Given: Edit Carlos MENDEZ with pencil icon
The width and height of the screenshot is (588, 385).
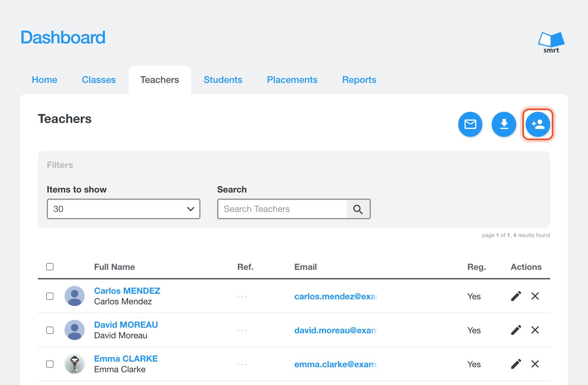Looking at the screenshot, I should (516, 296).
